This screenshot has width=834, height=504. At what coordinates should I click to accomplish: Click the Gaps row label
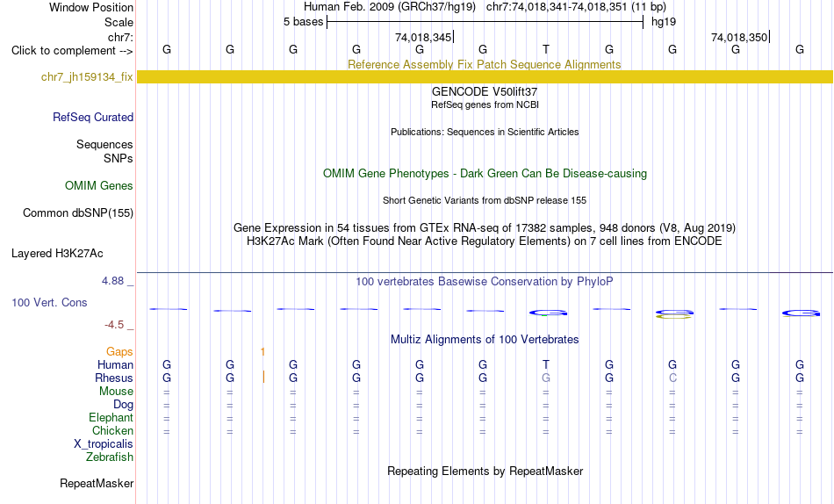coord(119,352)
